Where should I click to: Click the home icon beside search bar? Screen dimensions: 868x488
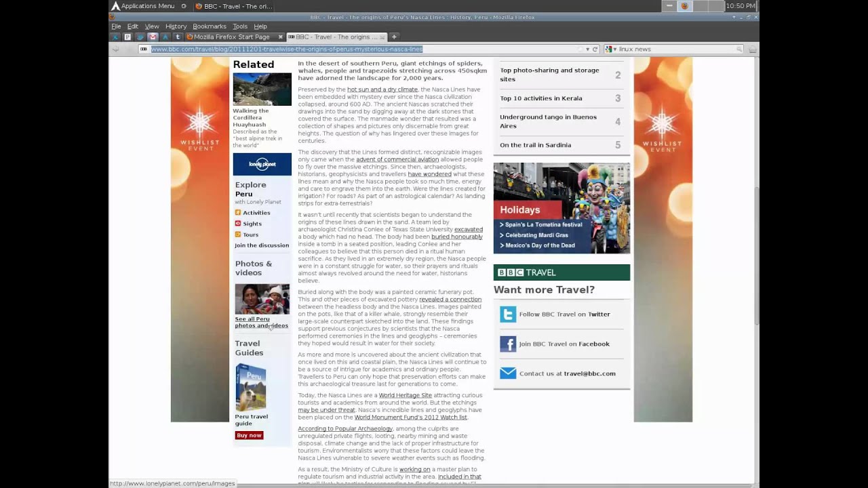pyautogui.click(x=752, y=49)
